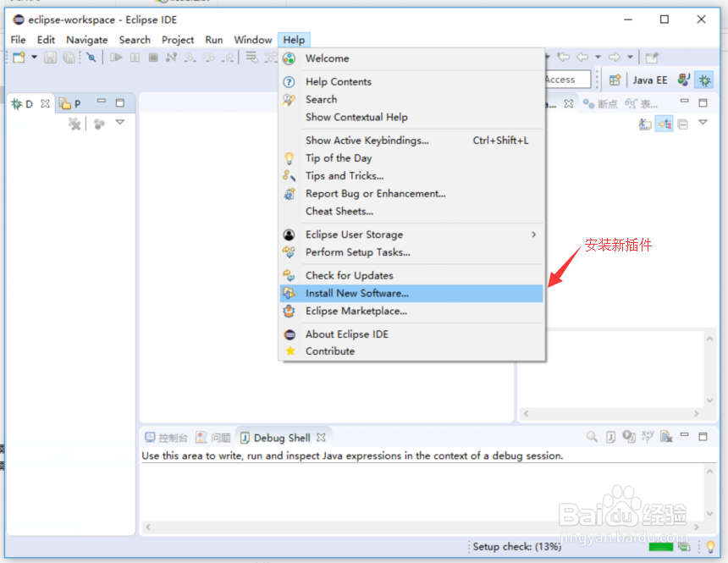Click Remove All Terminated Launches icon
Image resolution: width=728 pixels, height=563 pixels.
click(x=74, y=124)
